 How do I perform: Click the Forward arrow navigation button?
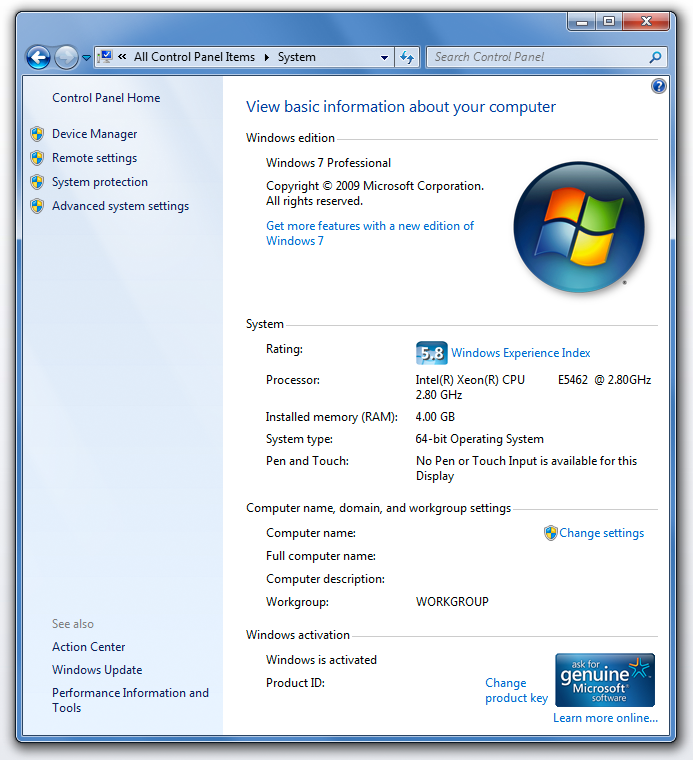pyautogui.click(x=66, y=58)
